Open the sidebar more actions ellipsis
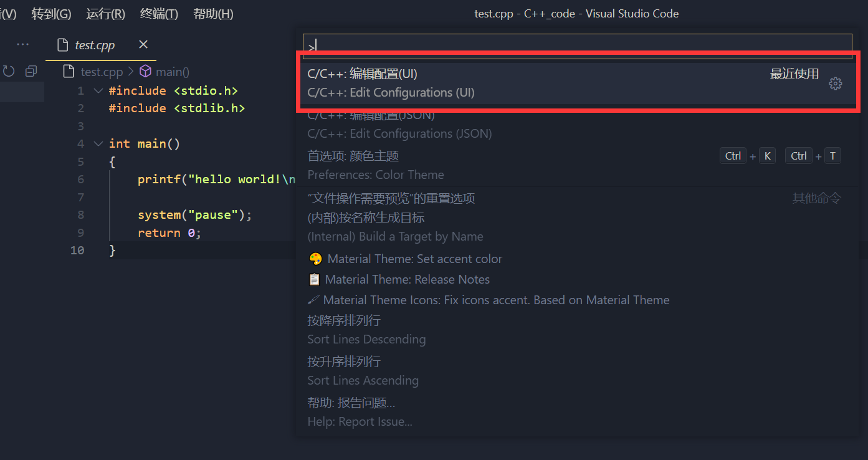The image size is (868, 460). click(23, 44)
